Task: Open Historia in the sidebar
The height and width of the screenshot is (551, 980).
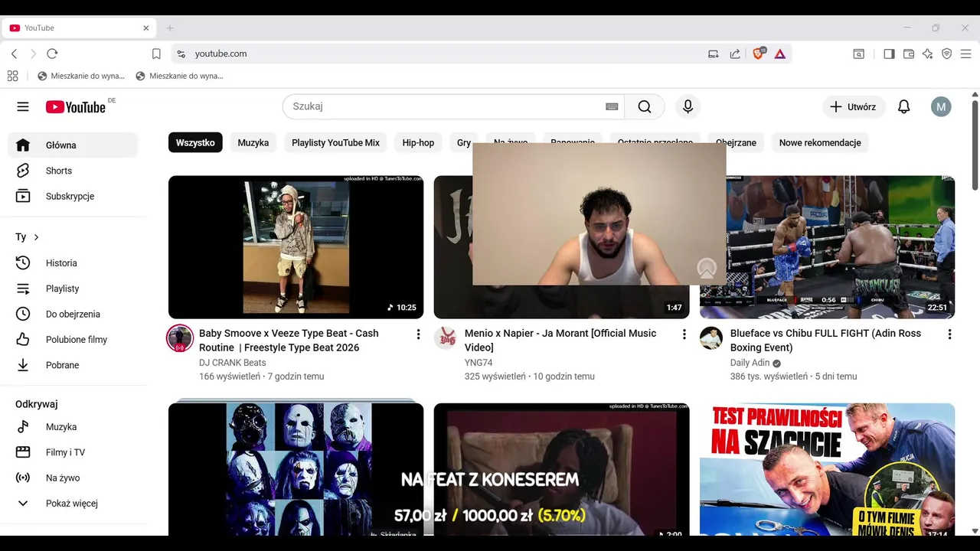Action: tap(73, 263)
